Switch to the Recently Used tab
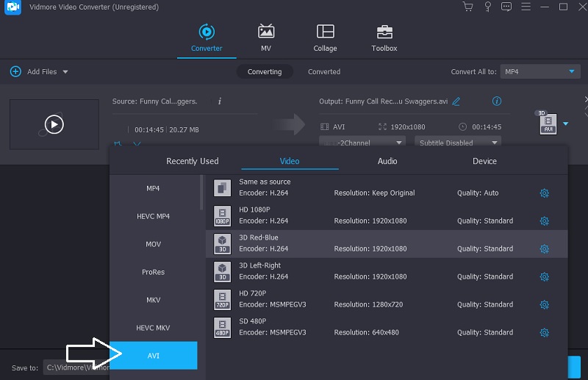Viewport: 588px width, 380px height. [x=192, y=161]
